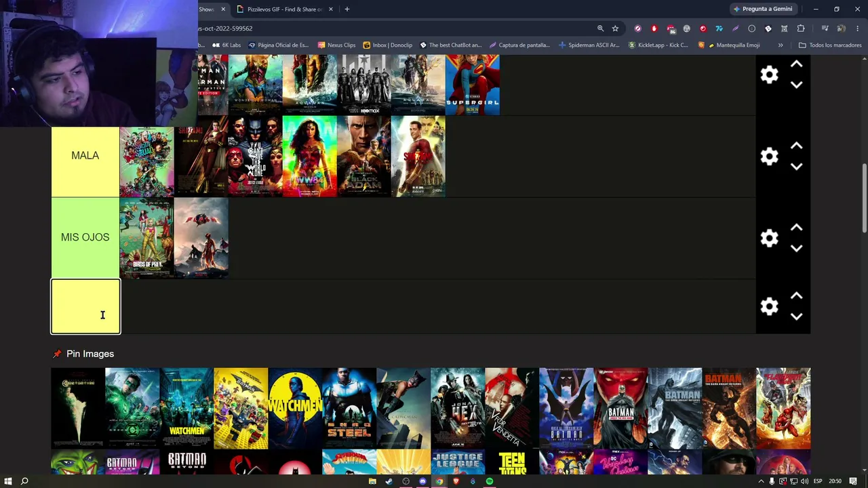Move the MIS OJOS tier up
The height and width of the screenshot is (488, 868).
(797, 228)
